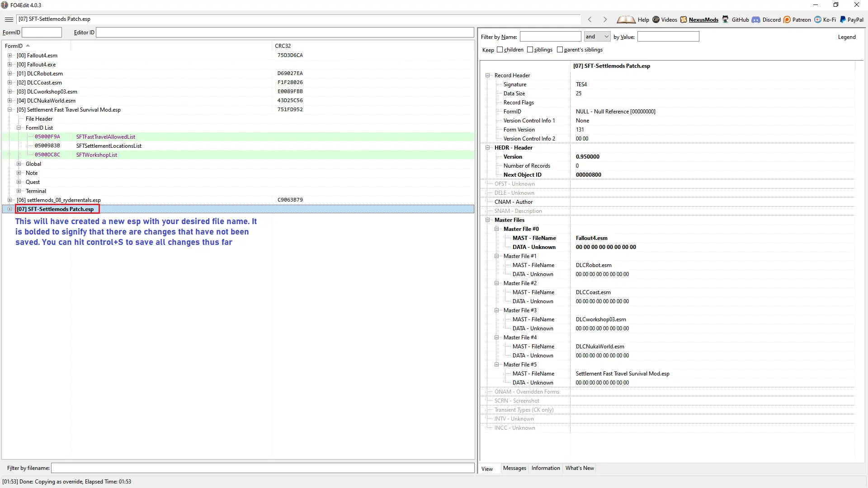This screenshot has width=868, height=488.
Task: Select the SFTSettlementLocationsList record
Action: click(238, 146)
